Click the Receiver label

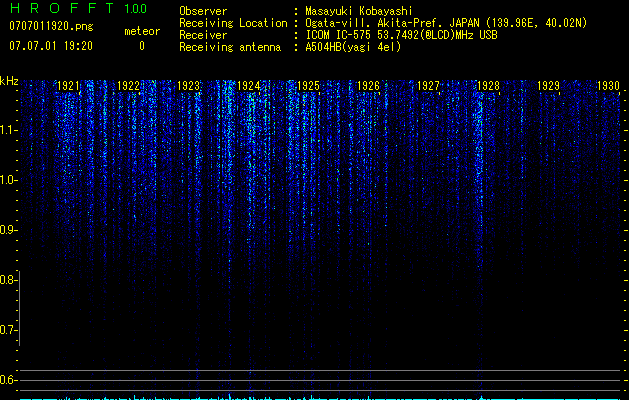[x=203, y=35]
